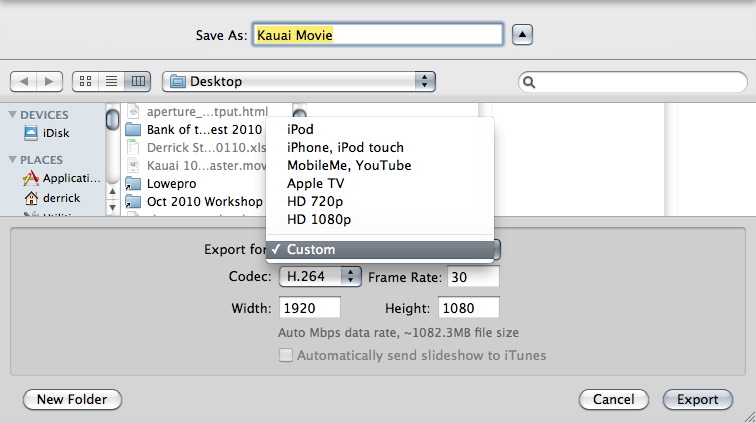Screen dimensions: 756x423
Task: Click the forward navigation arrow
Action: click(49, 81)
